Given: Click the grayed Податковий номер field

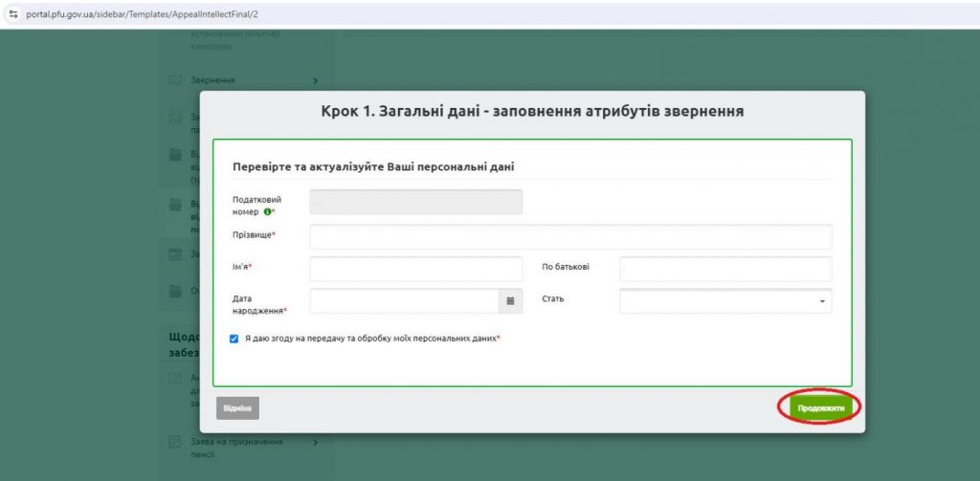Looking at the screenshot, I should click(x=415, y=202).
